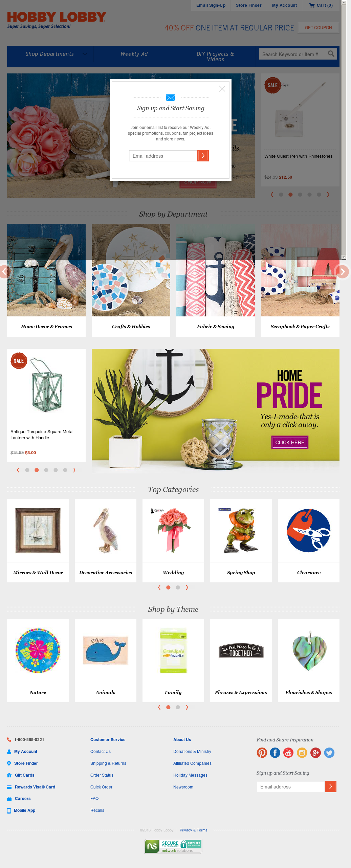Go to previous Top Categories slide arrow
The height and width of the screenshot is (868, 351).
159,587
